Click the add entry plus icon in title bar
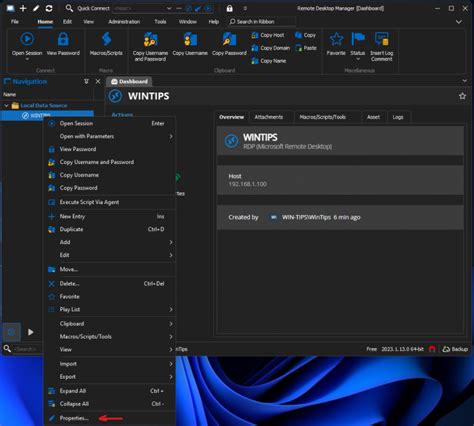The width and height of the screenshot is (474, 426). point(23,8)
